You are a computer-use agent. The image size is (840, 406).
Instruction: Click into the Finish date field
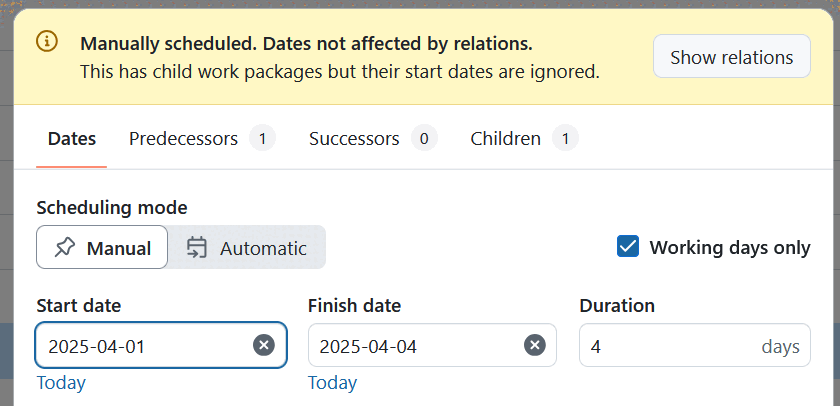pos(412,346)
